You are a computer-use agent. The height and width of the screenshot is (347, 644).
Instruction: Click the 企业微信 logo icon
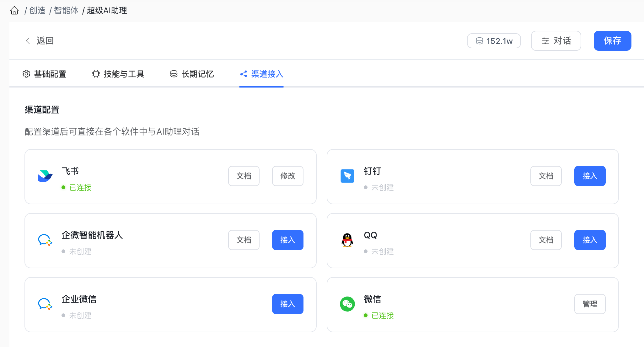(x=45, y=304)
